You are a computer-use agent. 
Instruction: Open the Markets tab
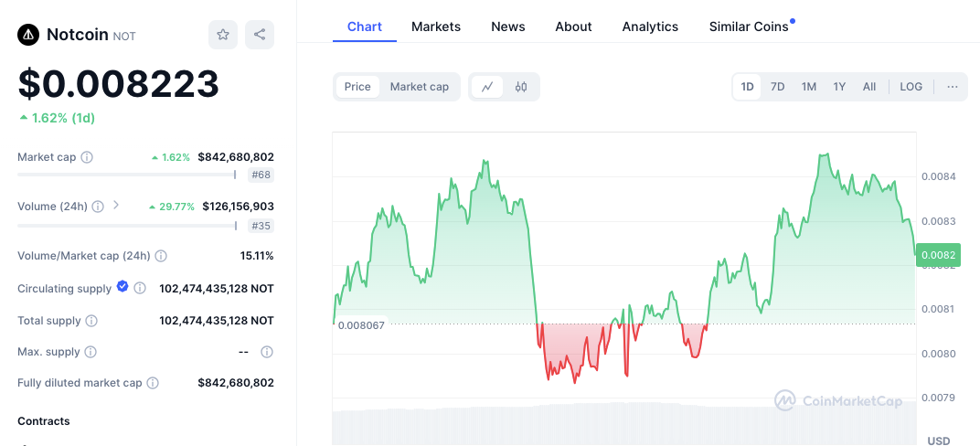point(436,27)
